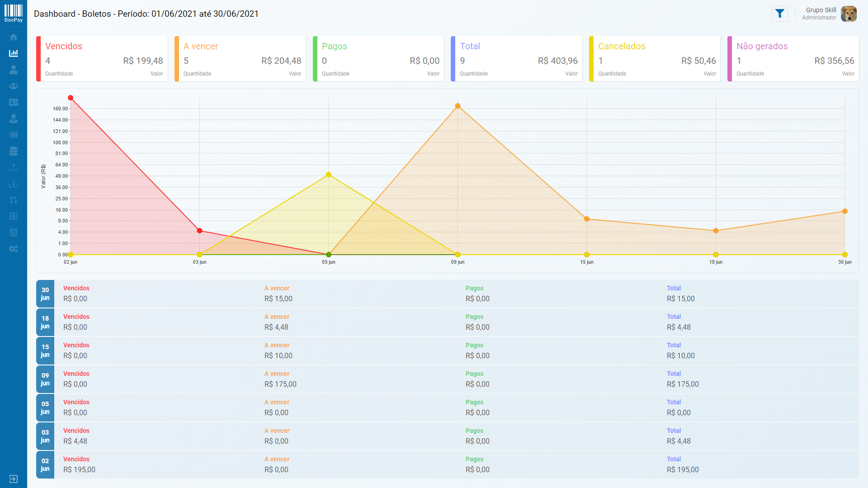Click the R$ 199,48 Vencidos value
The width and height of the screenshot is (868, 488).
tap(143, 61)
